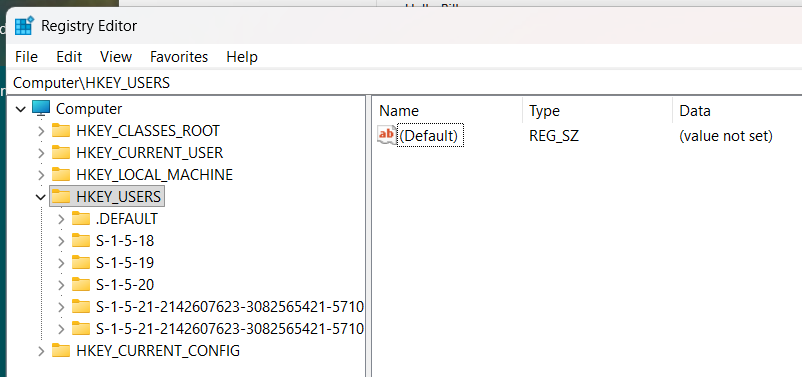
Task: Click the HKEY_LOCAL_MACHINE folder icon
Action: (61, 174)
